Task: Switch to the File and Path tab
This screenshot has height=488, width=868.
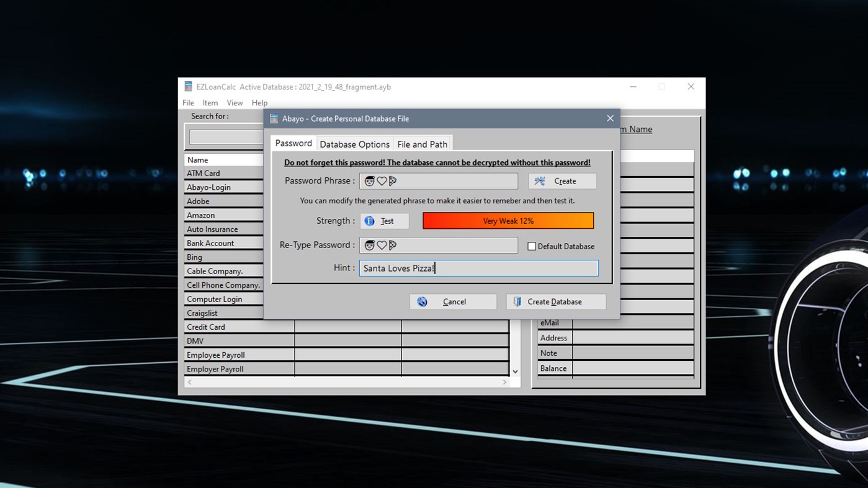Action: pos(422,143)
